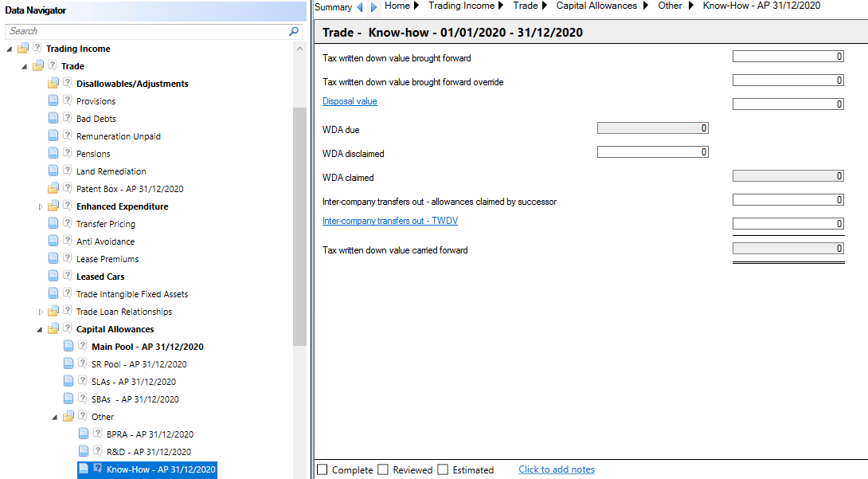868x479 pixels.
Task: Select Anti Avoidance in the tree
Action: click(105, 241)
